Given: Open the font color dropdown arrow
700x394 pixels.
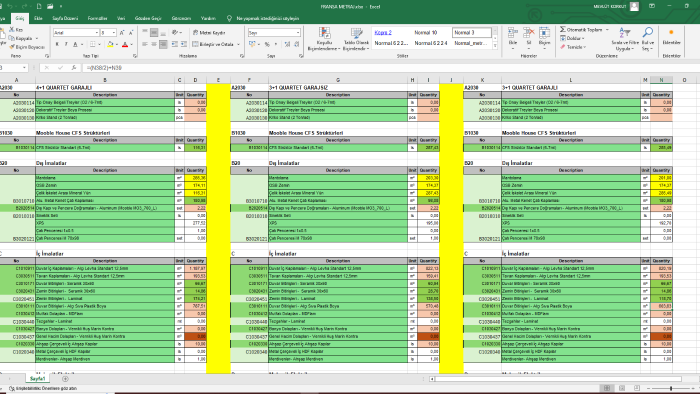Looking at the screenshot, I should 131,44.
